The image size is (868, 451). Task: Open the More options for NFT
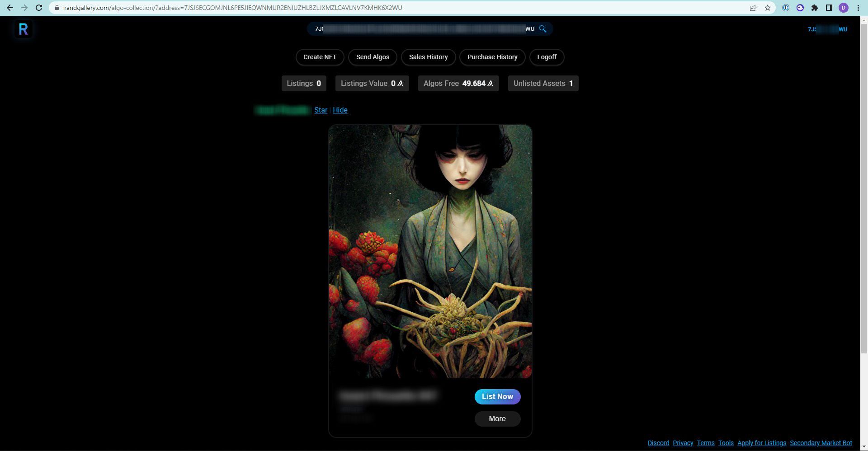point(497,419)
